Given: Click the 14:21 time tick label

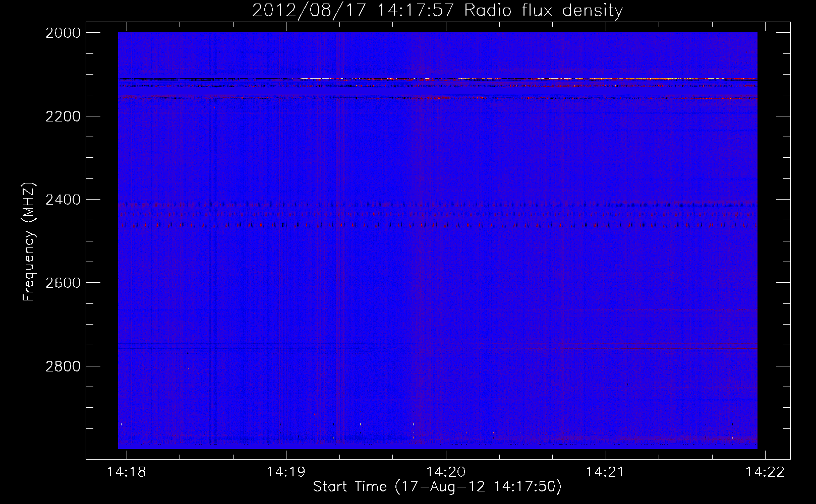Looking at the screenshot, I should pos(605,472).
